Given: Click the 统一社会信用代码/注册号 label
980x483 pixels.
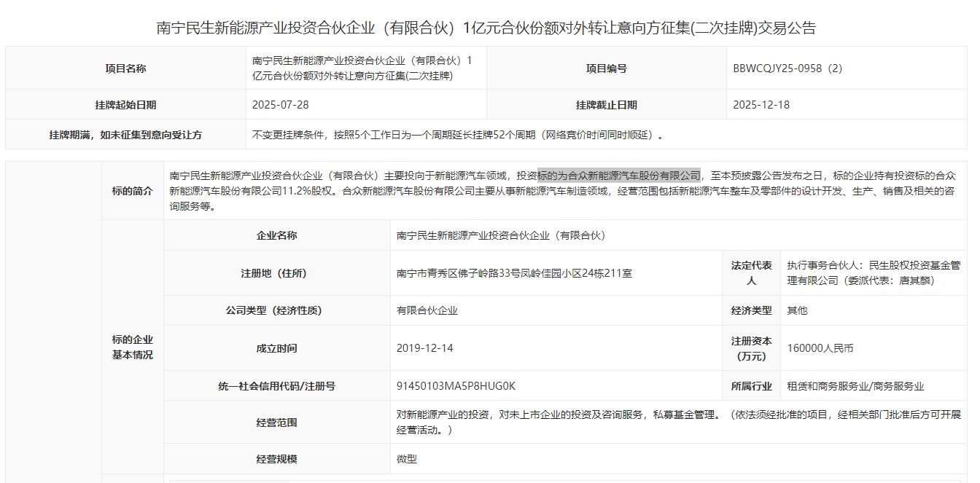Looking at the screenshot, I should (276, 386).
